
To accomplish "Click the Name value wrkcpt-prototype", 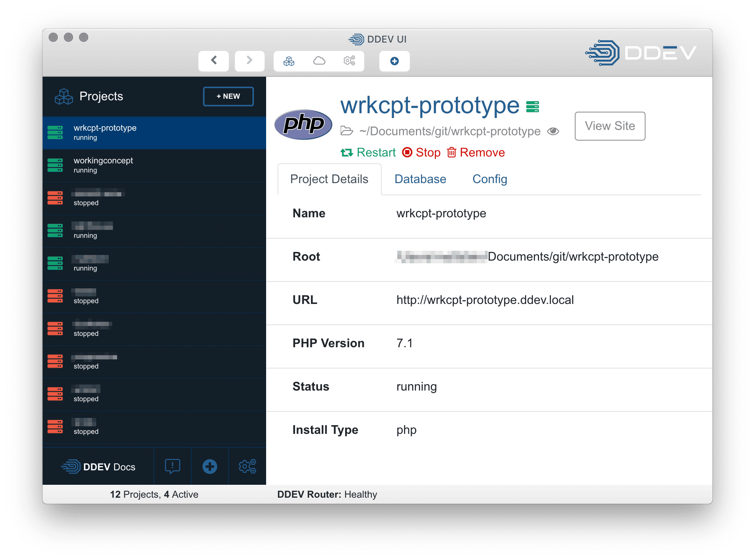I will pos(441,214).
